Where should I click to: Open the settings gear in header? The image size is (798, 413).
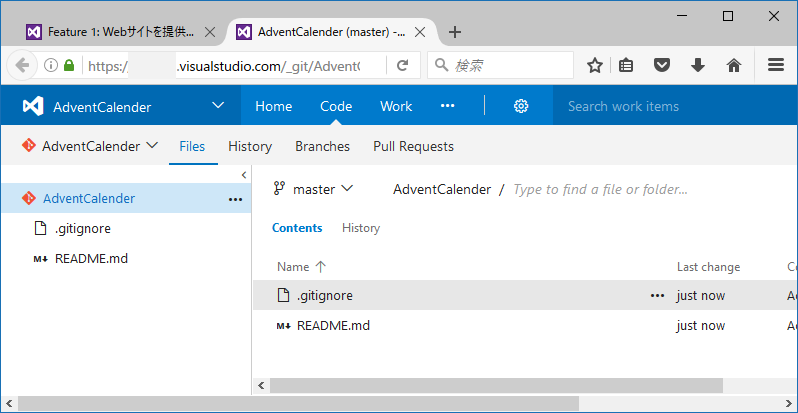(521, 106)
